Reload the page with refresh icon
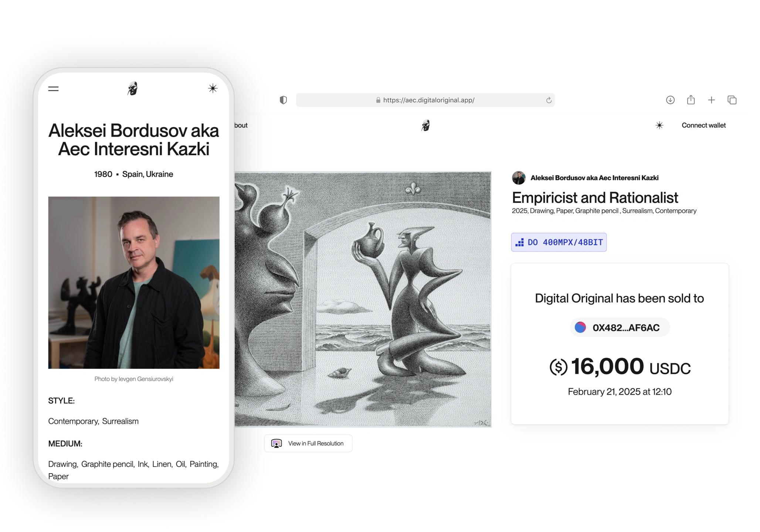Screen dimensions: 760x532 (549, 100)
